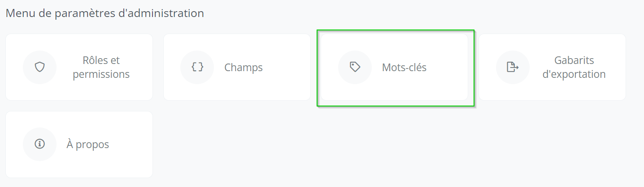This screenshot has width=644, height=187.
Task: Select the "Gabarits d'exportation" label text
Action: pos(574,68)
